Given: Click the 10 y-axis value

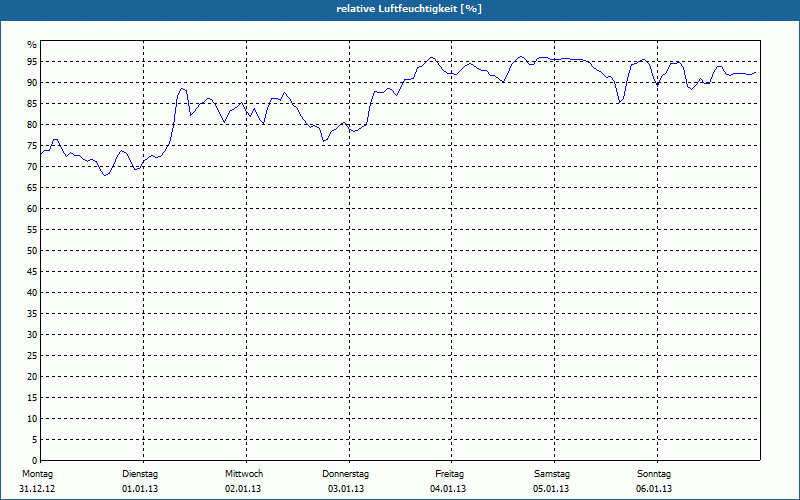Looking at the screenshot, I should pos(32,419).
